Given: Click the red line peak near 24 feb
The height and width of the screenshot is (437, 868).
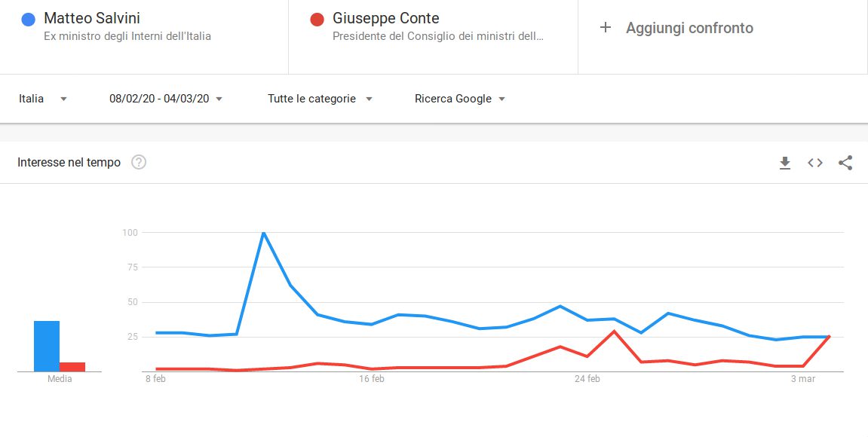Looking at the screenshot, I should [x=615, y=332].
